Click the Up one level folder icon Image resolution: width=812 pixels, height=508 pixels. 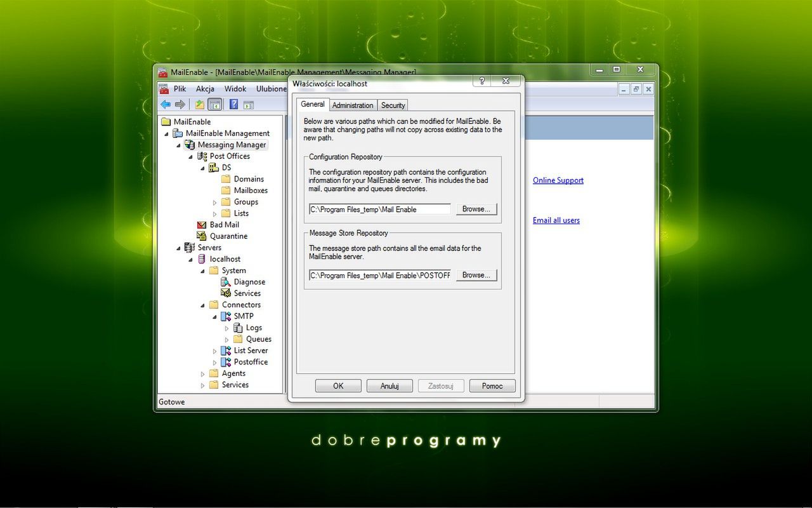(200, 105)
